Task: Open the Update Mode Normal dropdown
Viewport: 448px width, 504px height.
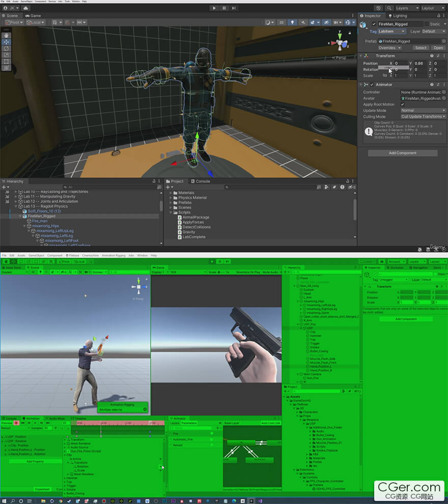Action: click(x=423, y=111)
